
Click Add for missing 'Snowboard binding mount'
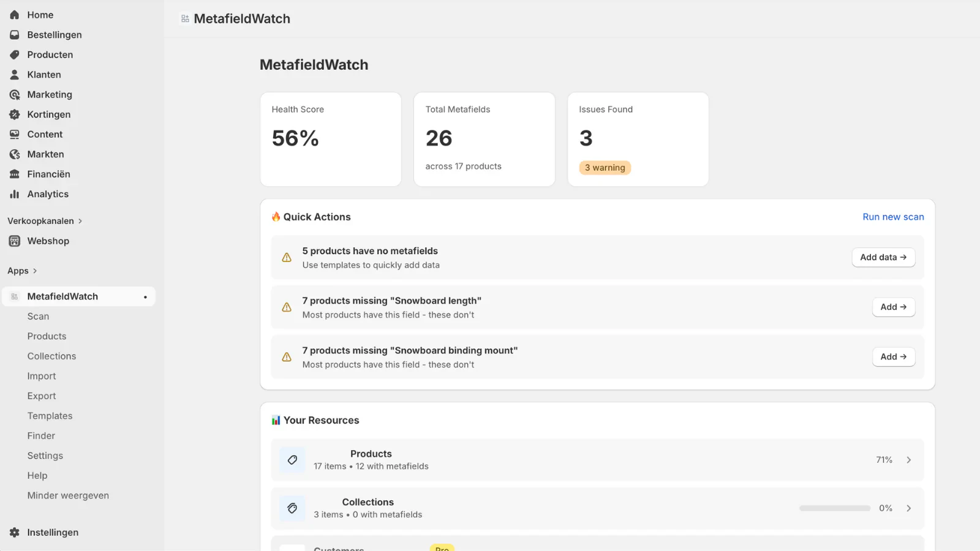[x=894, y=356]
